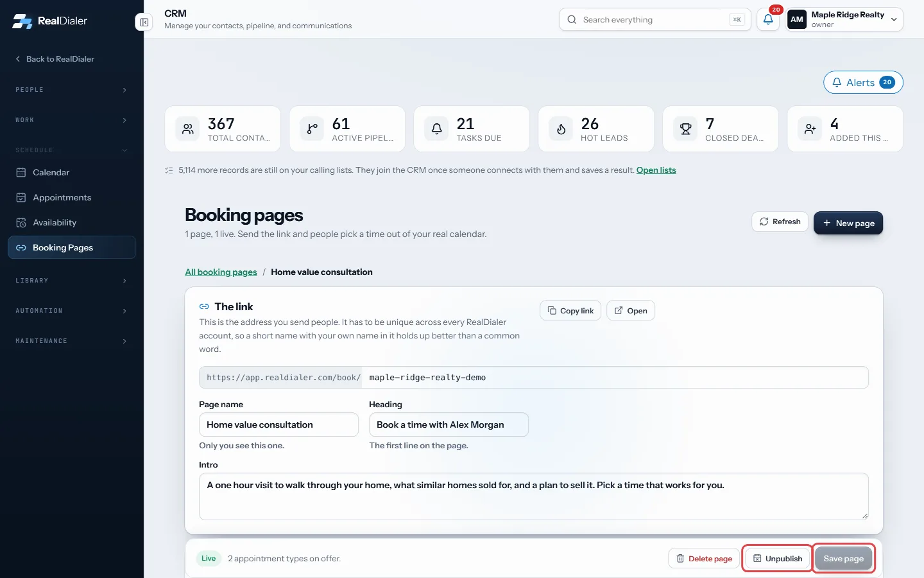The image size is (924, 578).
Task: Save the page changes
Action: click(x=844, y=559)
